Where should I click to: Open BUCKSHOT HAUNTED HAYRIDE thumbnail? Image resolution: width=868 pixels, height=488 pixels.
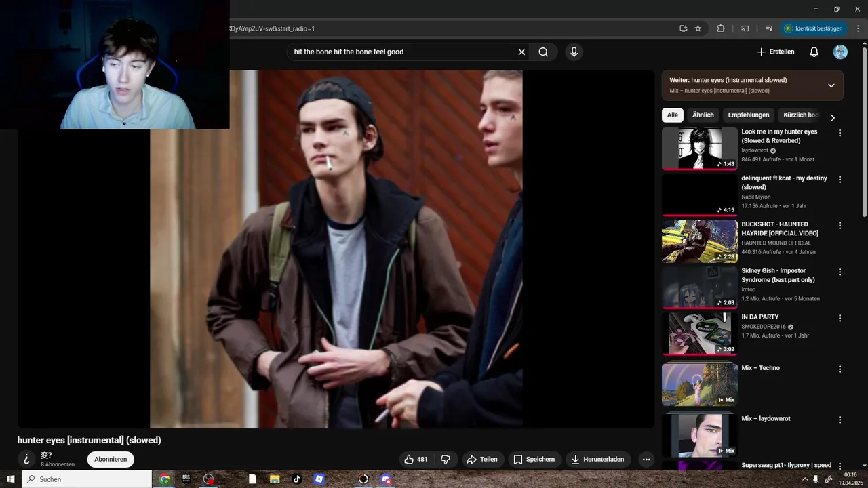pyautogui.click(x=699, y=241)
